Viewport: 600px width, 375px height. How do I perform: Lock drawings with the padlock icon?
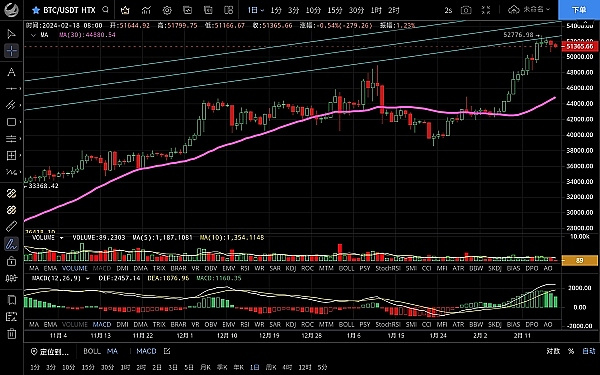click(11, 261)
